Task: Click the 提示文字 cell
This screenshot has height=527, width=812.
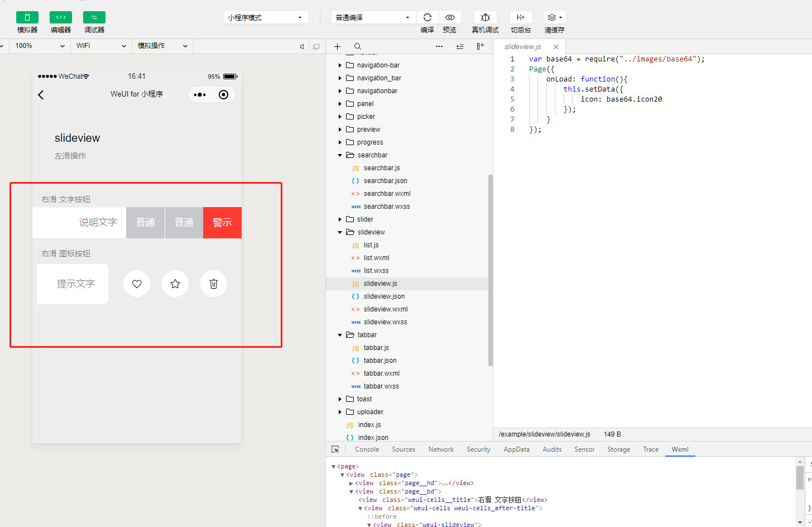Action: pos(73,284)
